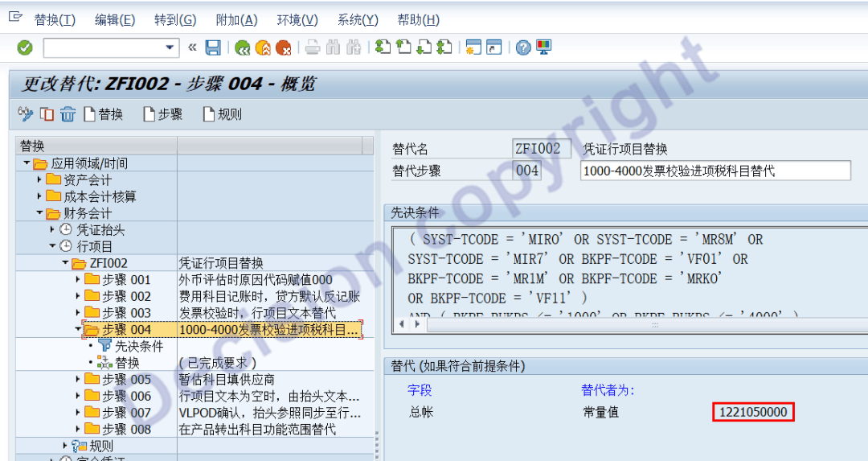
Task: Select the highlighted 步骤 004 row
Action: point(223,330)
